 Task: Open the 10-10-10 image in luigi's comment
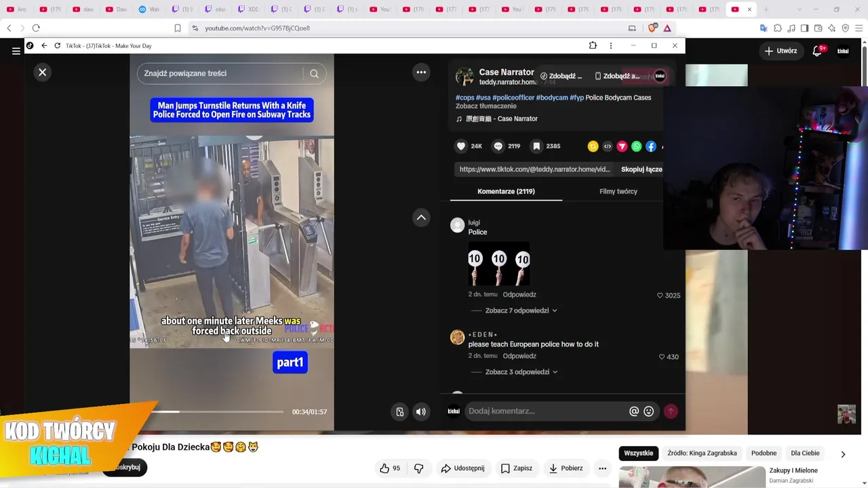click(x=499, y=264)
